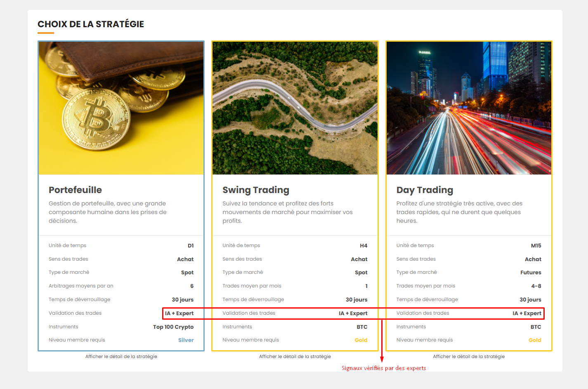
Task: Click the Silver member level in Portefeuille
Action: (186, 340)
